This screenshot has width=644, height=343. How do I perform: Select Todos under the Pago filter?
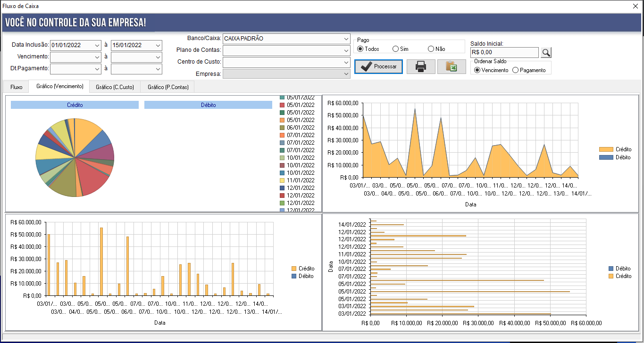(360, 49)
